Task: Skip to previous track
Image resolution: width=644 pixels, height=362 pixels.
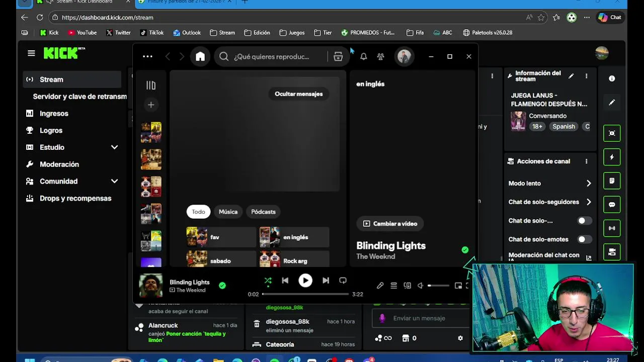Action: pyautogui.click(x=285, y=281)
